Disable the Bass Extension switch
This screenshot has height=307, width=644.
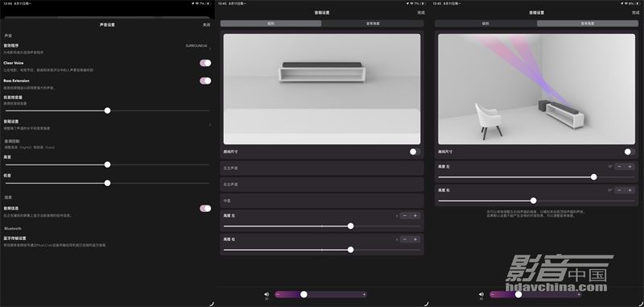(x=205, y=81)
